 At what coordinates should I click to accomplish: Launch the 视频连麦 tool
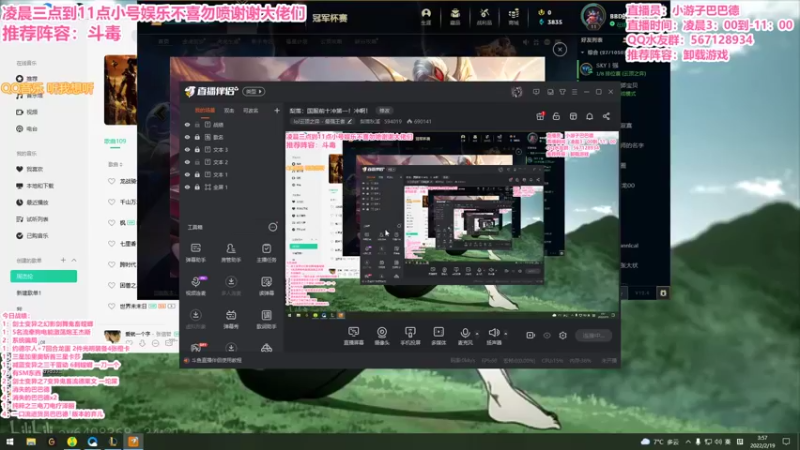tap(195, 286)
